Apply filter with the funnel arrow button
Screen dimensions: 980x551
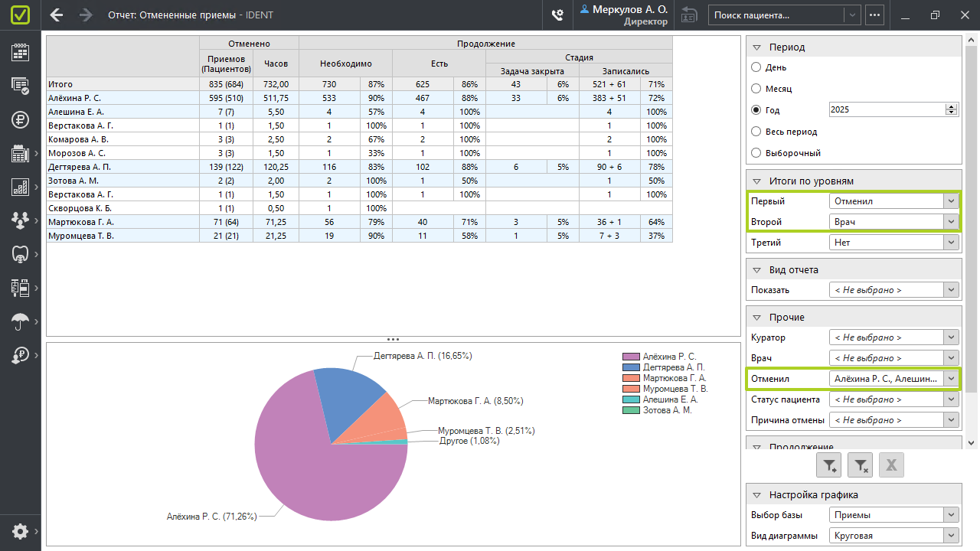[829, 465]
